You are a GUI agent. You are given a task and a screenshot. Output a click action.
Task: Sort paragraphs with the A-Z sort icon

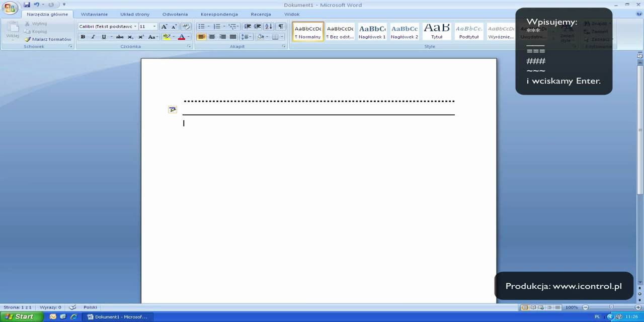pos(269,27)
